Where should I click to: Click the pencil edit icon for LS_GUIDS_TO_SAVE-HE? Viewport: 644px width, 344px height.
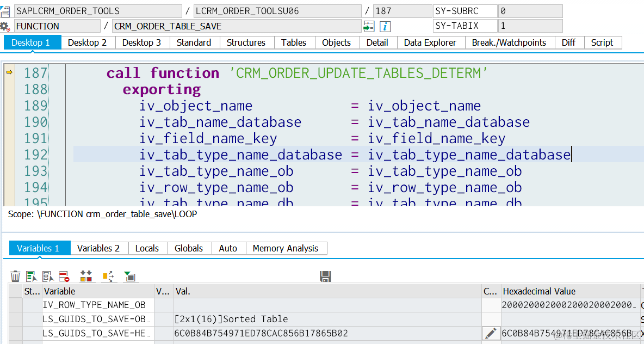[491, 334]
